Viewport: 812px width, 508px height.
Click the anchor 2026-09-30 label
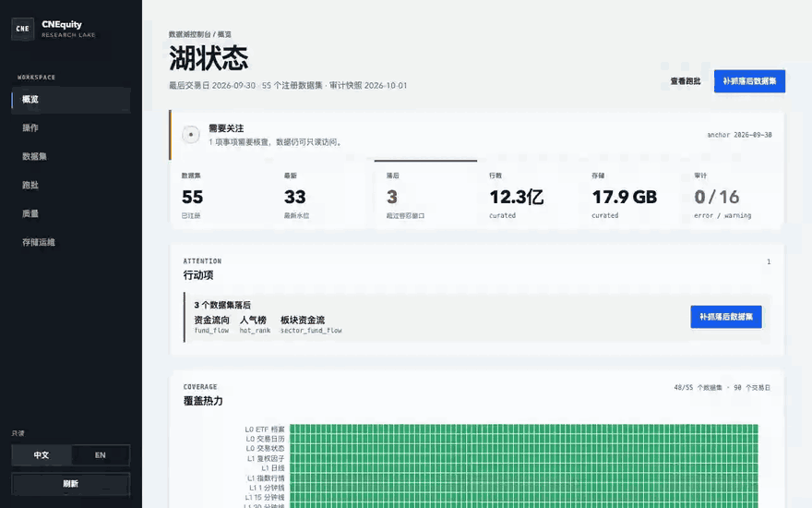click(739, 135)
